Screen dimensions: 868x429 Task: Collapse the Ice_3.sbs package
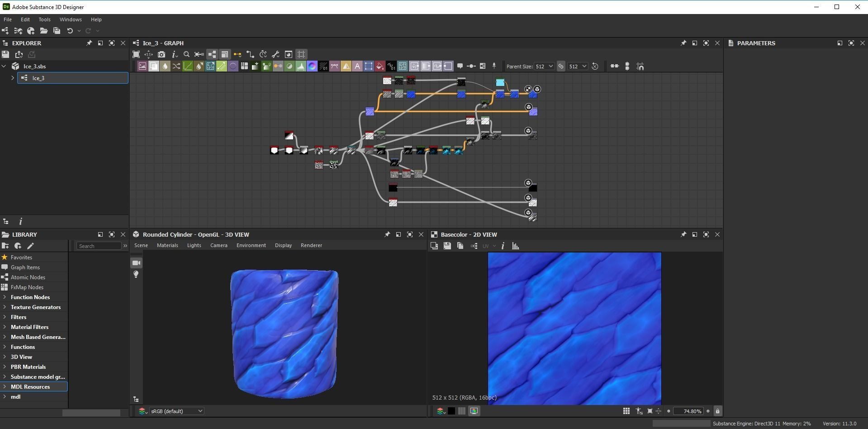[x=4, y=66]
